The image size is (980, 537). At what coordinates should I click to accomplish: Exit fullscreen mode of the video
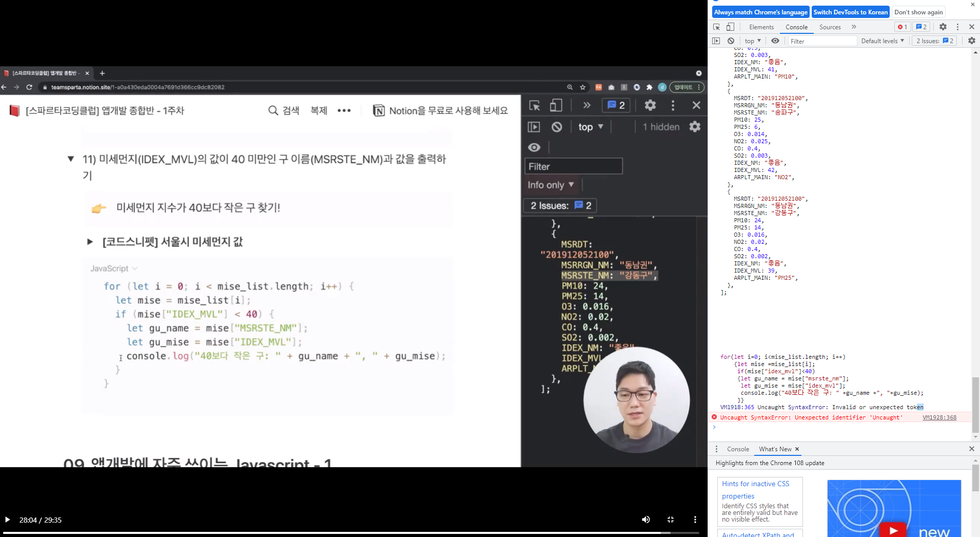click(x=671, y=520)
